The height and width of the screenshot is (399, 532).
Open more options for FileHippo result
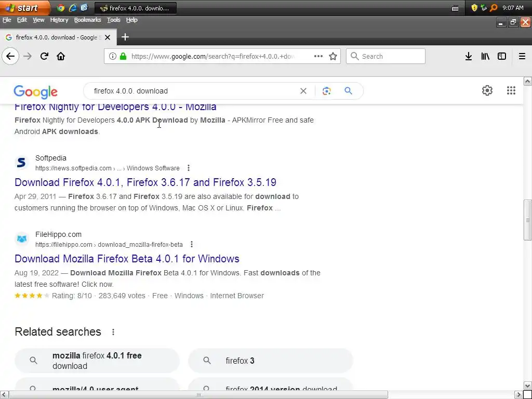point(192,244)
